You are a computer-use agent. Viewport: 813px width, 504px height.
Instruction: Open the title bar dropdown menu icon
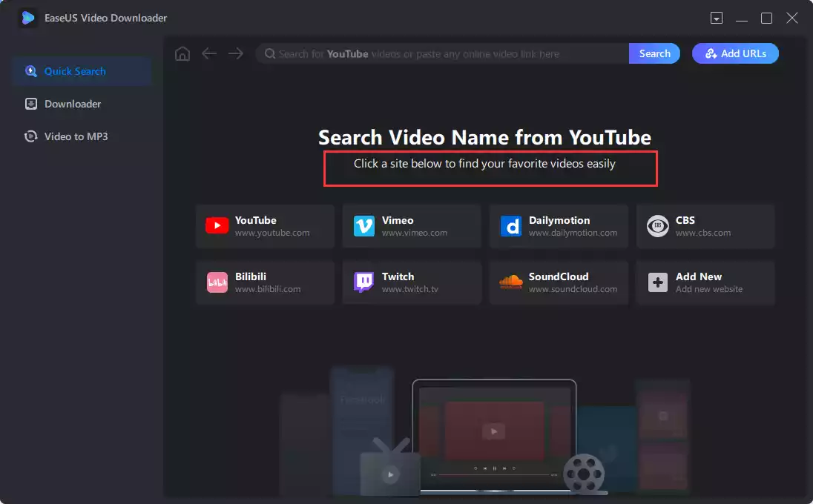pyautogui.click(x=717, y=18)
